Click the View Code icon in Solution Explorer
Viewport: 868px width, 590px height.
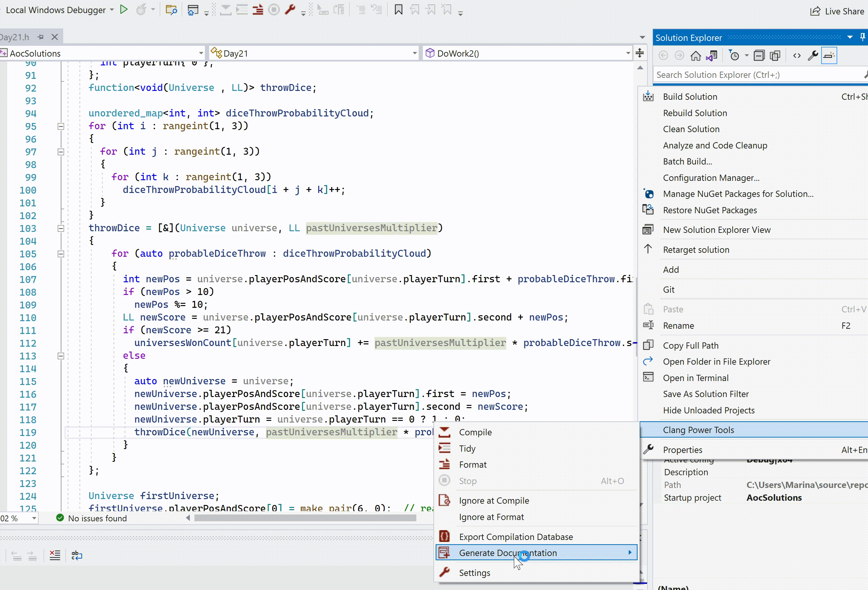(797, 55)
